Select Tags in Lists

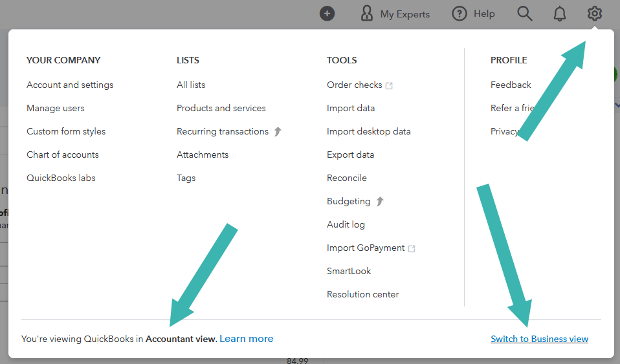point(186,178)
